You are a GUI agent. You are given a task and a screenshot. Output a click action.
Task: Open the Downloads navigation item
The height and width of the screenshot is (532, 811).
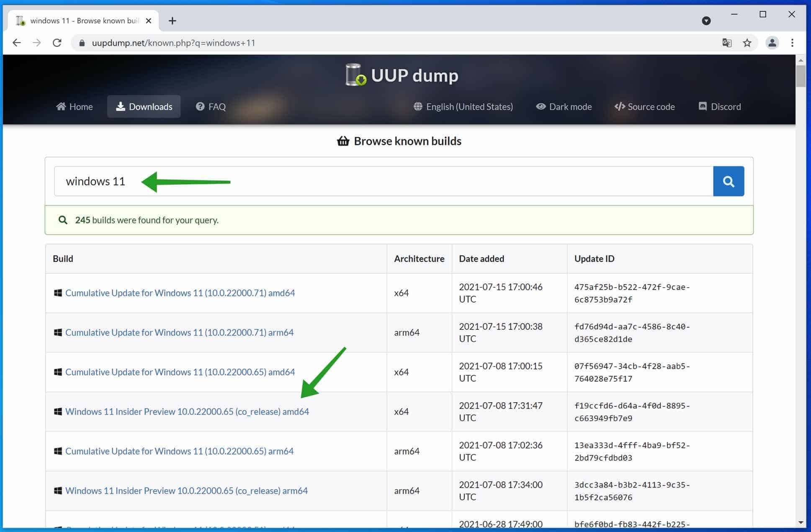tap(144, 107)
